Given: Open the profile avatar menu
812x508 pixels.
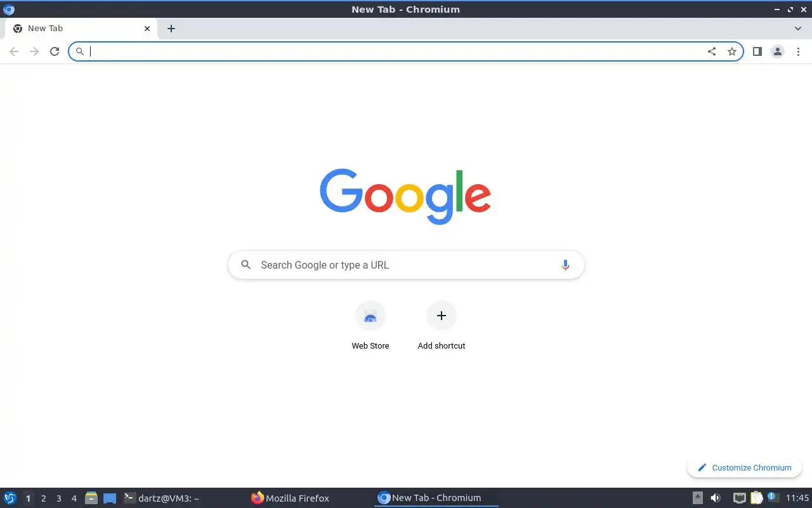Looking at the screenshot, I should coord(777,51).
